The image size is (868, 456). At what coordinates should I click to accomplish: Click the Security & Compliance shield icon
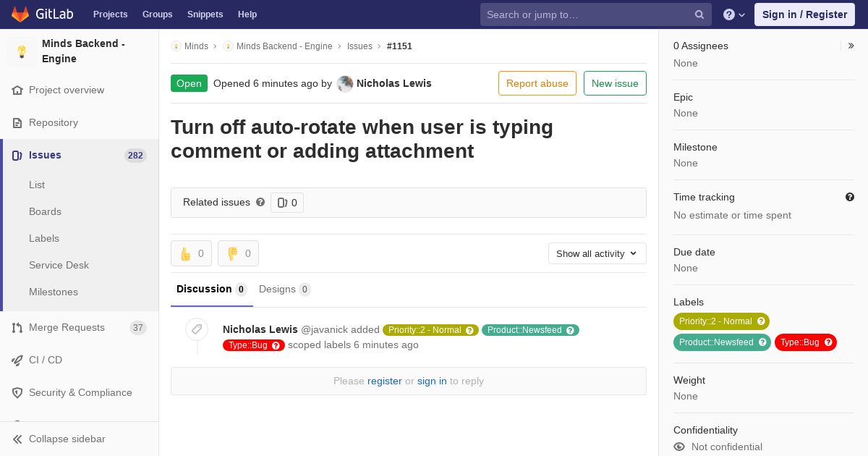[x=17, y=393]
